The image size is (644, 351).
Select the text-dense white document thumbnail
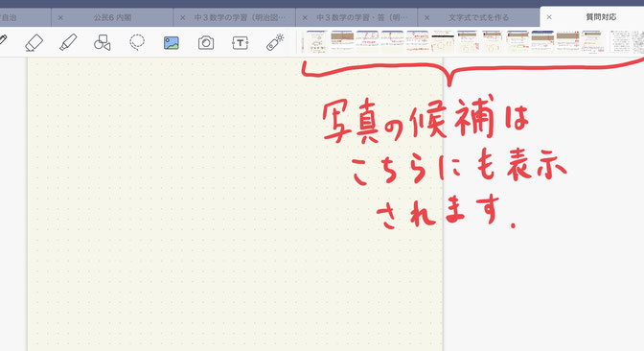click(x=620, y=42)
